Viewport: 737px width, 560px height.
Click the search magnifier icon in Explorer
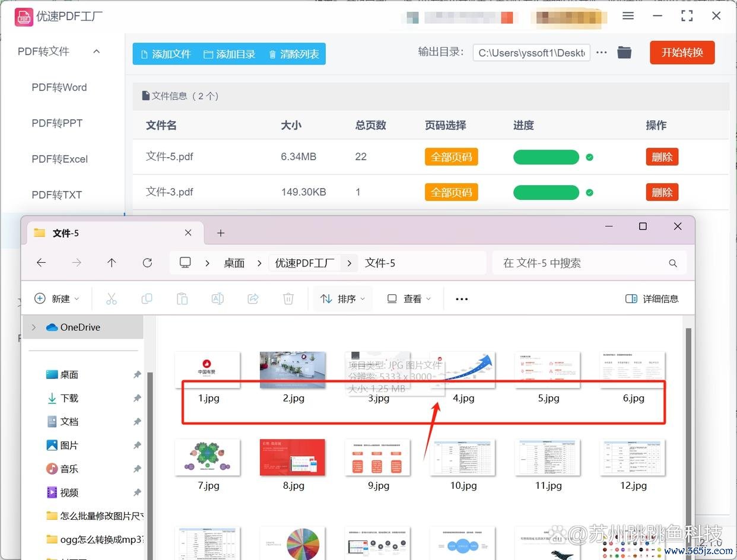(673, 263)
